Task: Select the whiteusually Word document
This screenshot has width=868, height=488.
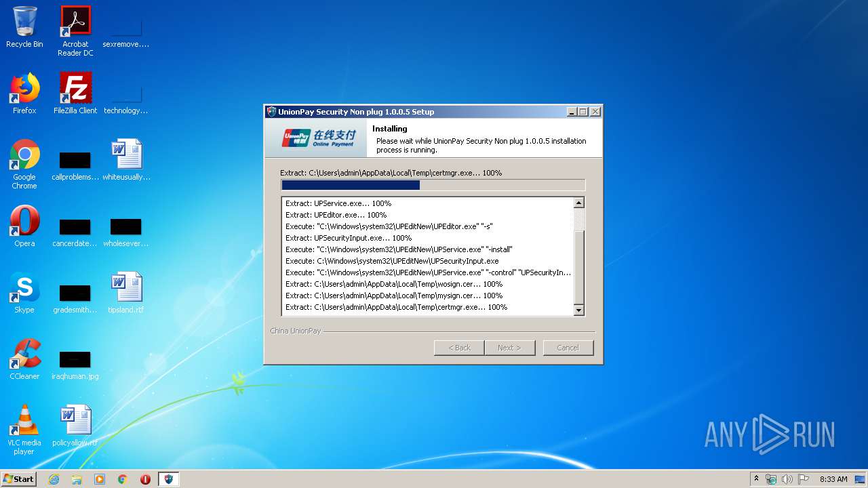Action: 126,160
